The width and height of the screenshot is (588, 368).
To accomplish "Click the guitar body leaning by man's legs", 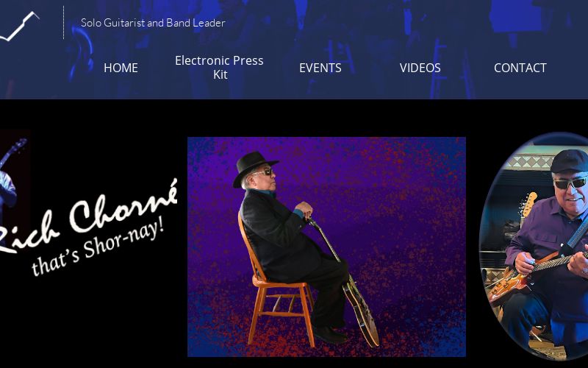I will point(361,311).
